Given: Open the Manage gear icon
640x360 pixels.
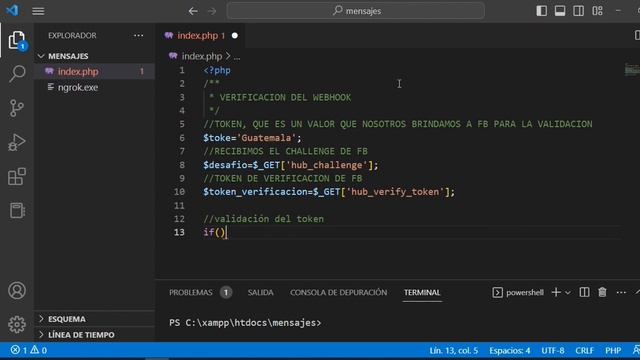Looking at the screenshot, I should [x=17, y=324].
